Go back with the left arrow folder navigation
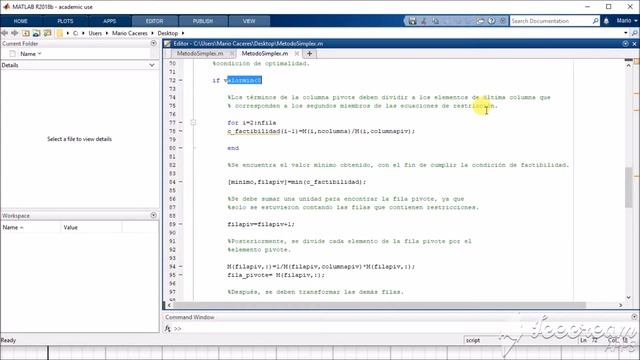The height and width of the screenshot is (360, 640). pyautogui.click(x=5, y=33)
